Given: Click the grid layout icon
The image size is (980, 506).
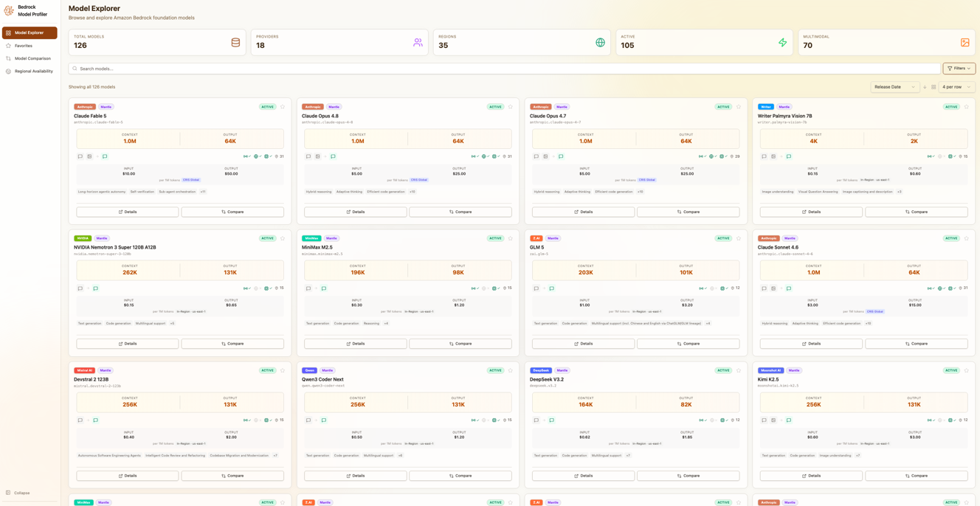Looking at the screenshot, I should (934, 87).
